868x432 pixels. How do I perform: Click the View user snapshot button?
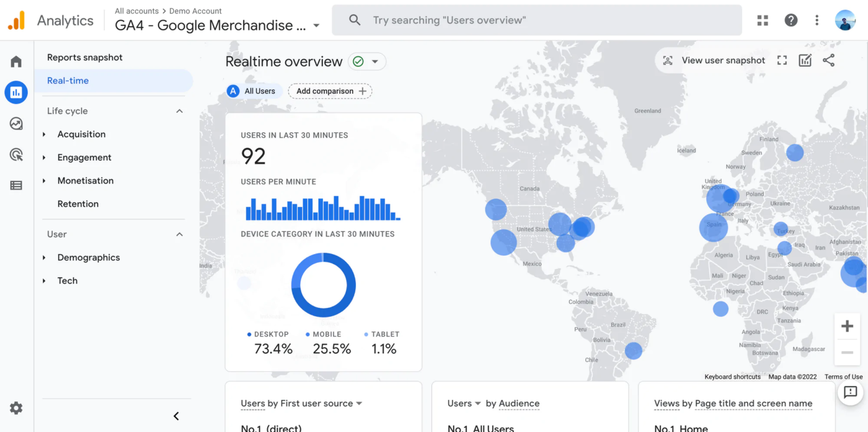coord(712,60)
